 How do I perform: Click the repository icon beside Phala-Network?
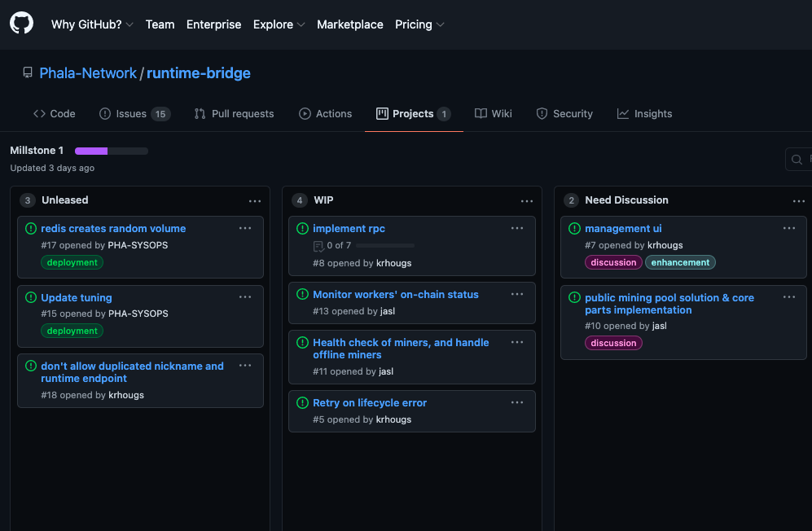click(x=28, y=73)
